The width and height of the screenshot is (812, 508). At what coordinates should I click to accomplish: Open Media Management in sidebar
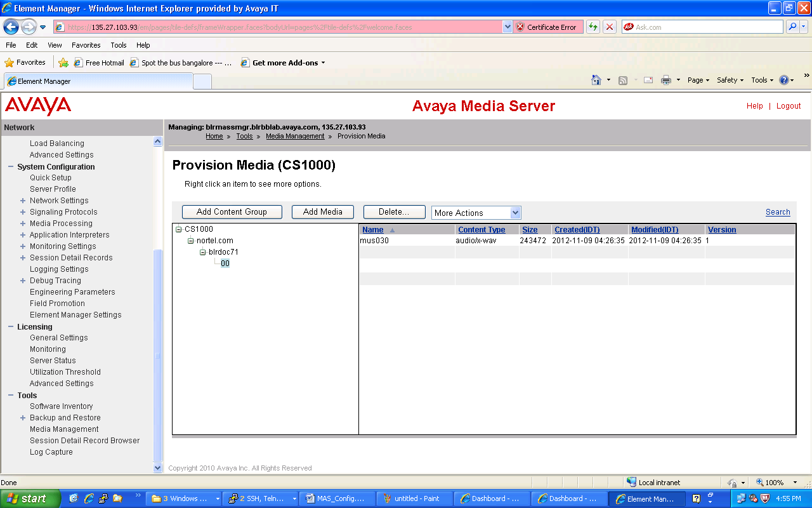pyautogui.click(x=64, y=429)
